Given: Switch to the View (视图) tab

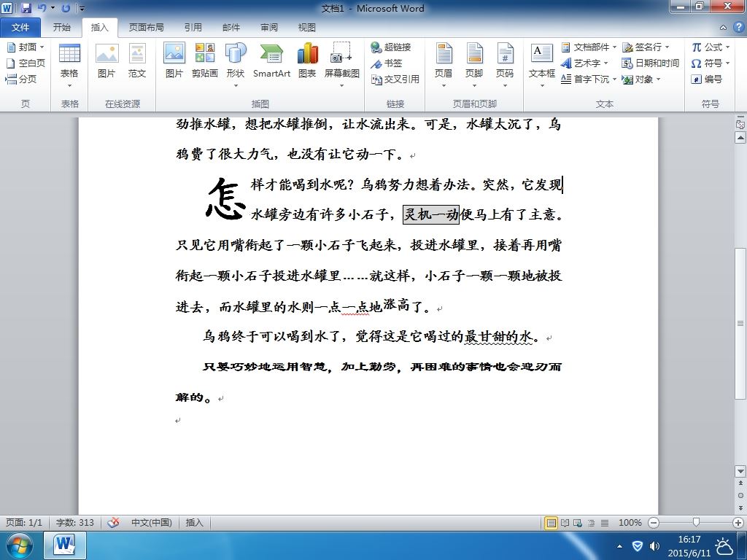Looking at the screenshot, I should (307, 28).
